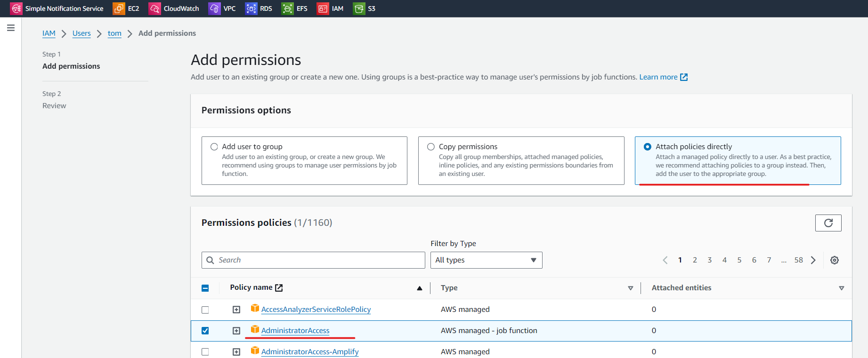
Task: Open the RDS service icon
Action: tap(251, 8)
